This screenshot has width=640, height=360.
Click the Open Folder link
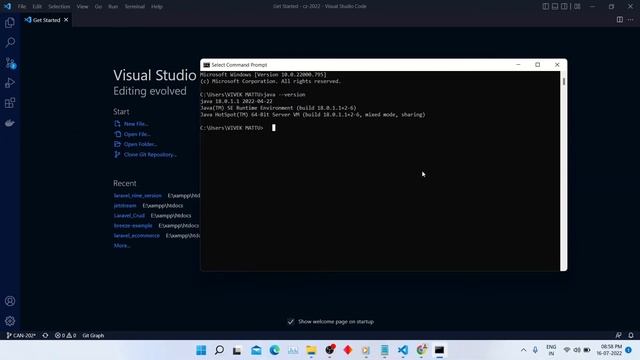(140, 144)
